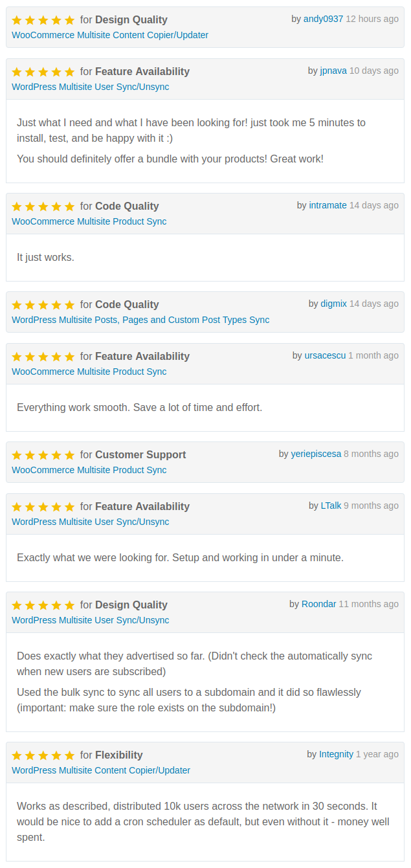
Task: Click the third star in intramate's review
Action: point(43,206)
